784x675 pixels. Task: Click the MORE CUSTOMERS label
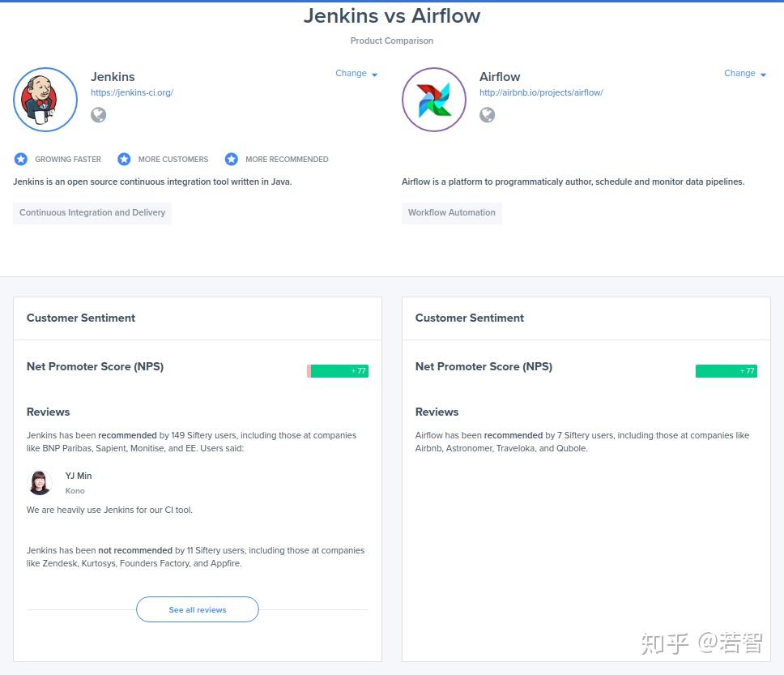173,159
